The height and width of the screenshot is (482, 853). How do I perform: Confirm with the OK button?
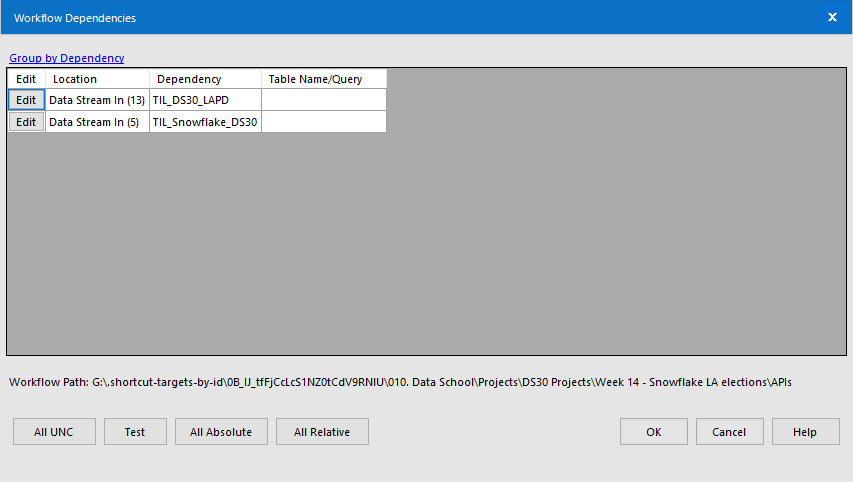(654, 431)
